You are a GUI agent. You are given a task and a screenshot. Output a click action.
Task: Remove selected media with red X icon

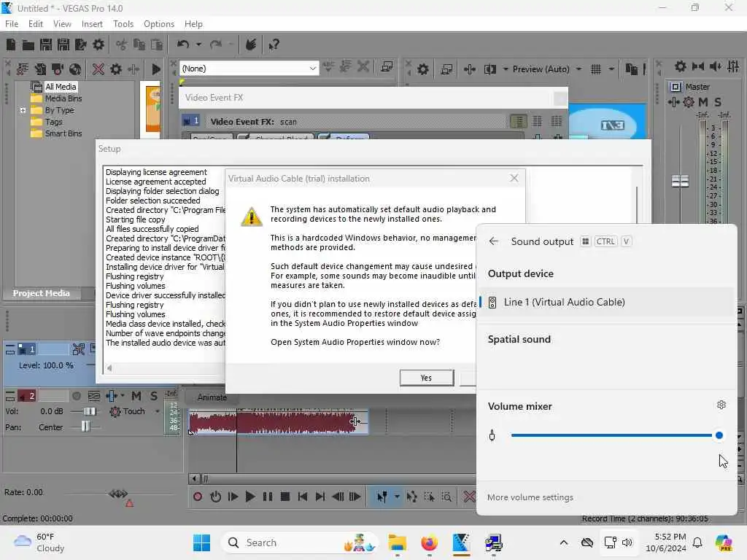[98, 69]
